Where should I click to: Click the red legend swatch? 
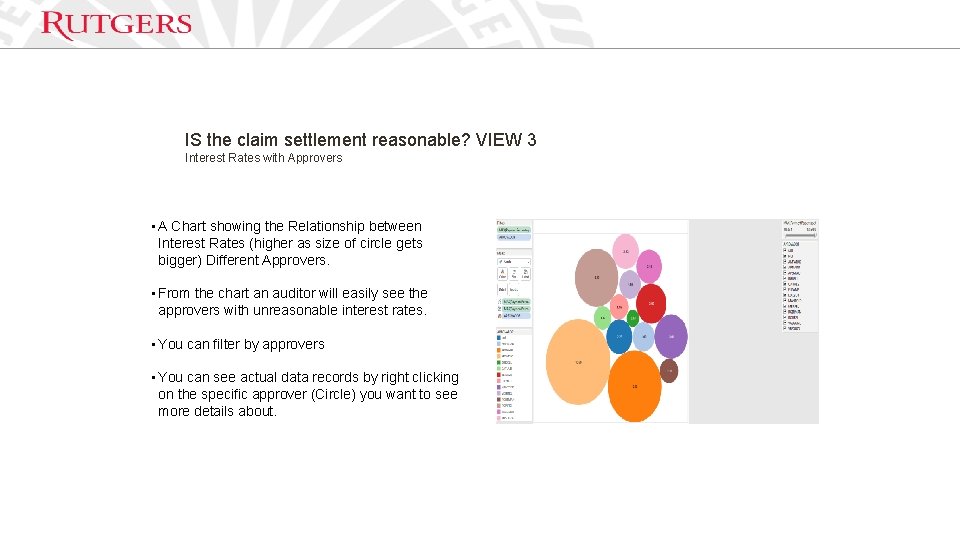pyautogui.click(x=499, y=375)
